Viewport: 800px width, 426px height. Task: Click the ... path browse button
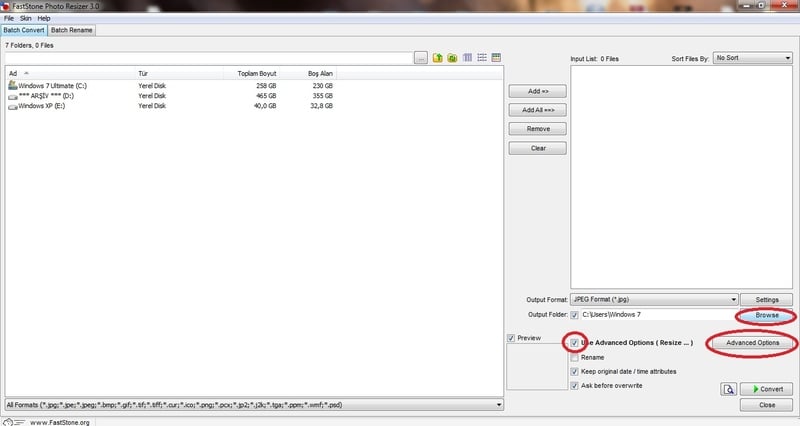(x=420, y=58)
